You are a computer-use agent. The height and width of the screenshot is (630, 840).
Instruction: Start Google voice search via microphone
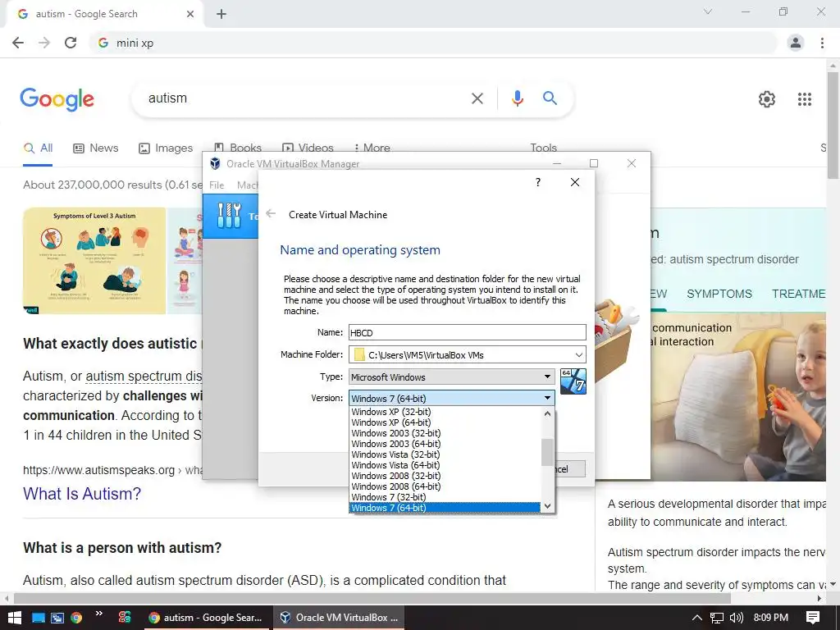(x=517, y=98)
